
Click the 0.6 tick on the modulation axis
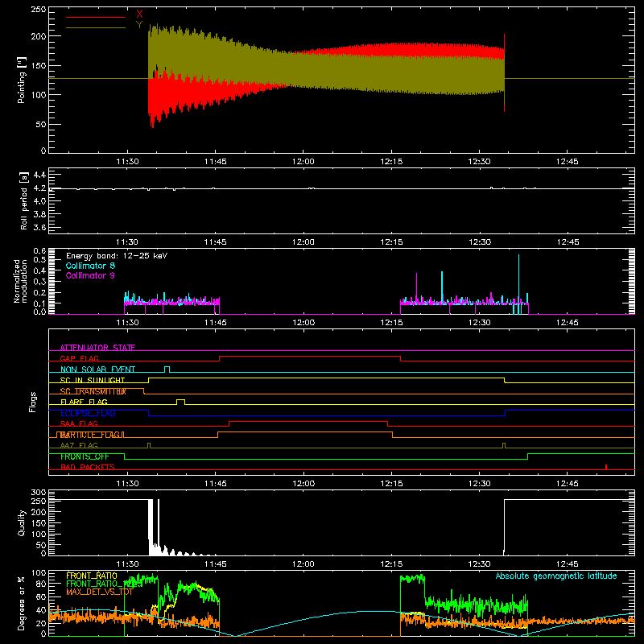pos(39,250)
